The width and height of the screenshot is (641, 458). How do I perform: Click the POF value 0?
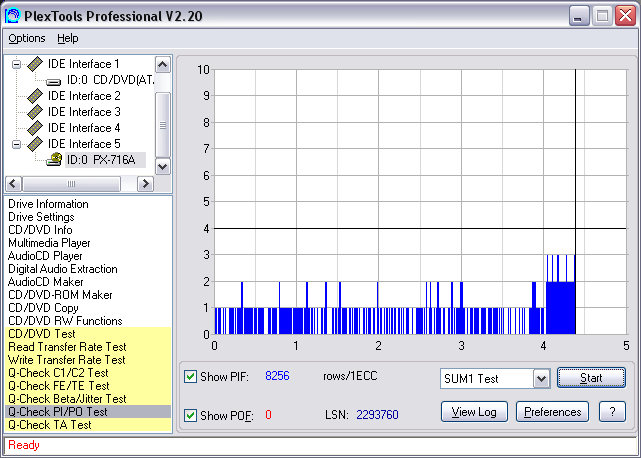click(x=268, y=415)
